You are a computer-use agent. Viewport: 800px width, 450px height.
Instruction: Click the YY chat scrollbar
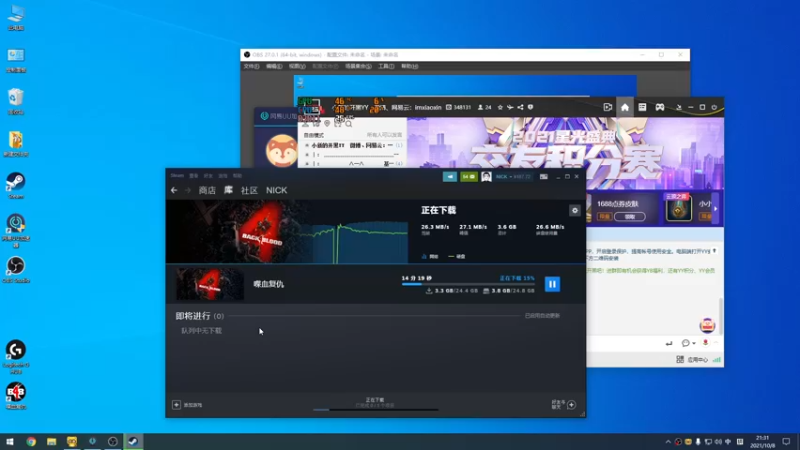pyautogui.click(x=721, y=316)
